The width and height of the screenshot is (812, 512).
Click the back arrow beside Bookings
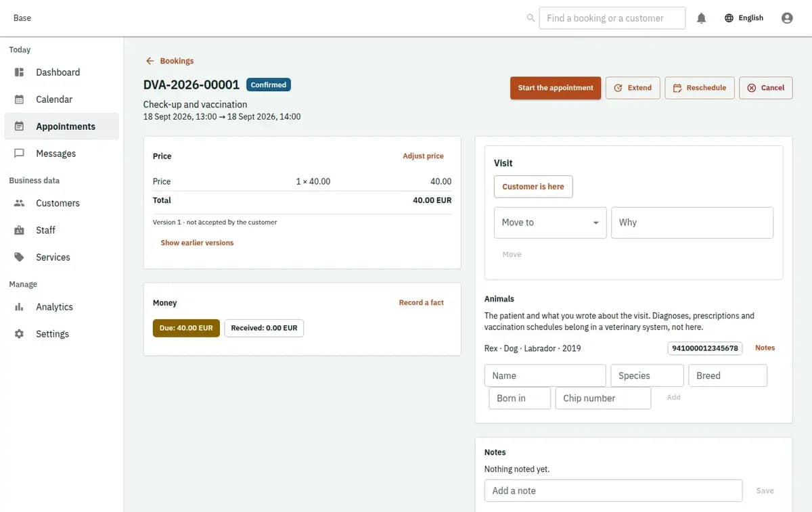click(150, 61)
